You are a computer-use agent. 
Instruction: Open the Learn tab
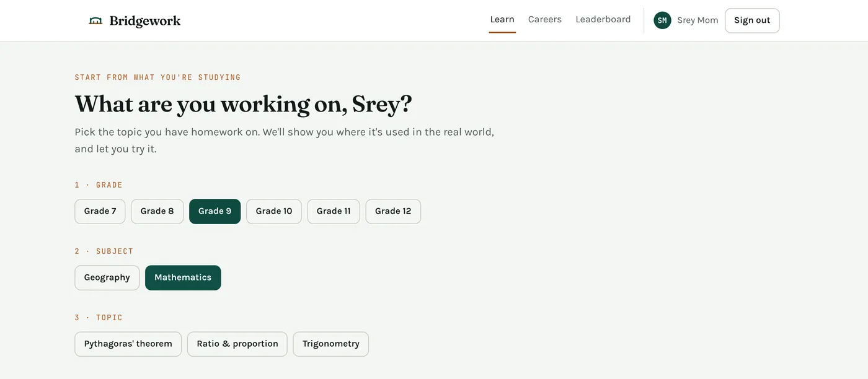(x=502, y=20)
